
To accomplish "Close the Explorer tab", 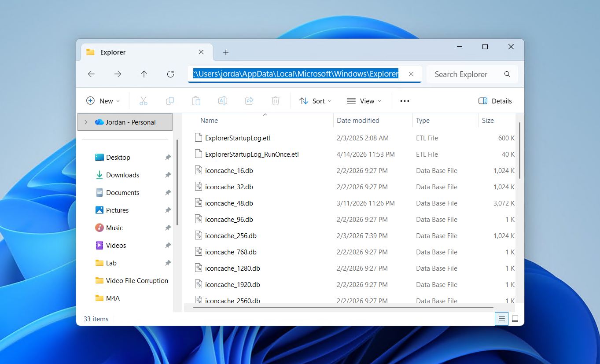I will pos(201,52).
